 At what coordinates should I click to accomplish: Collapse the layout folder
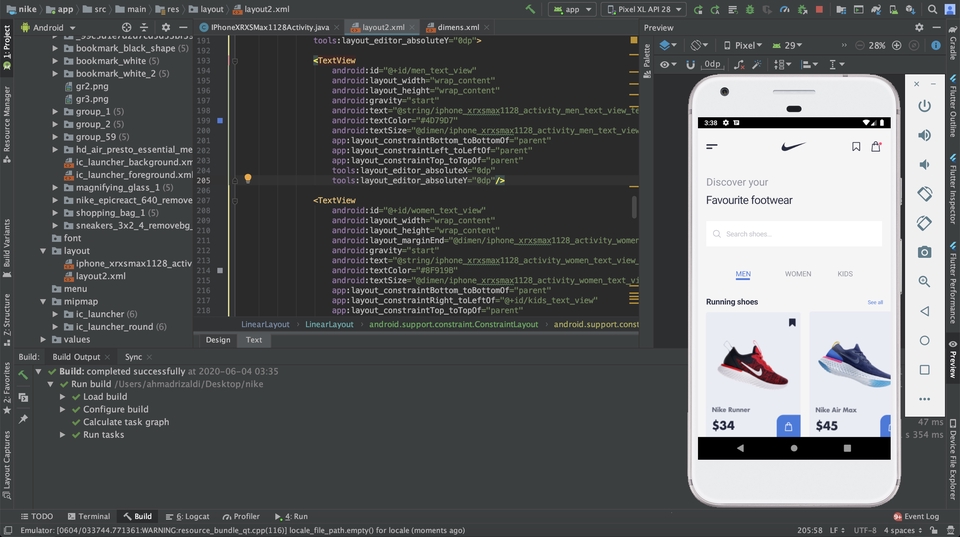tap(43, 250)
